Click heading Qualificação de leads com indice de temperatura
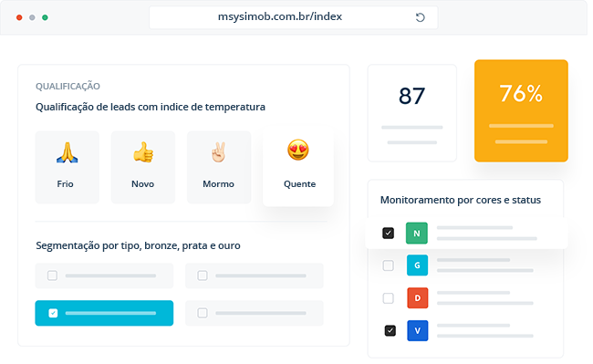This screenshot has height=364, width=593. tap(151, 107)
